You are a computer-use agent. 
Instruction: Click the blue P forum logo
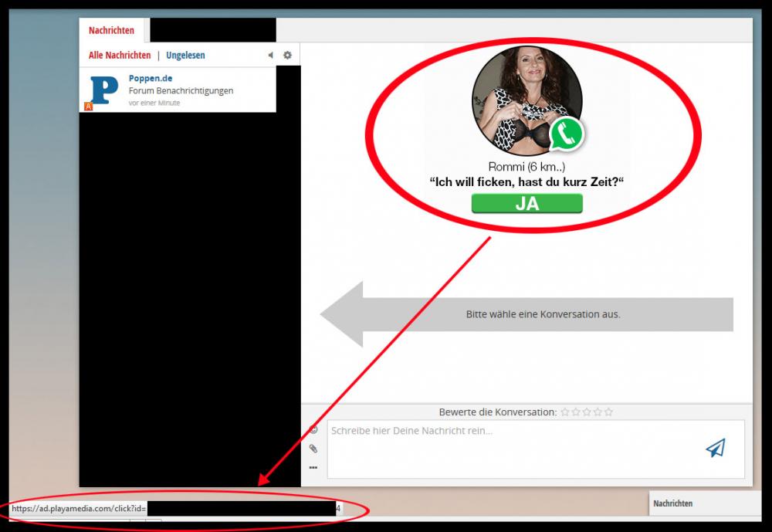[x=104, y=90]
